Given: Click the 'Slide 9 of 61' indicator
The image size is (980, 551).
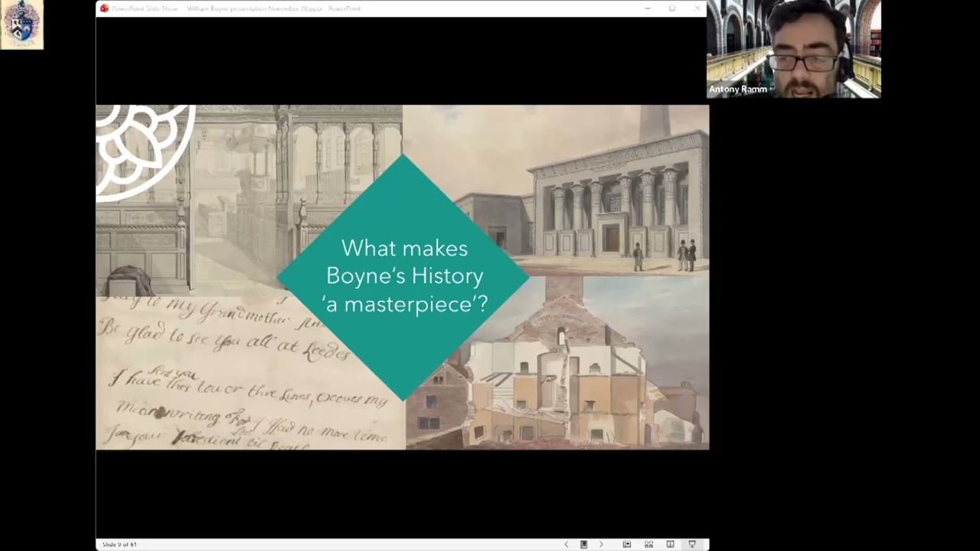Looking at the screenshot, I should click(119, 544).
